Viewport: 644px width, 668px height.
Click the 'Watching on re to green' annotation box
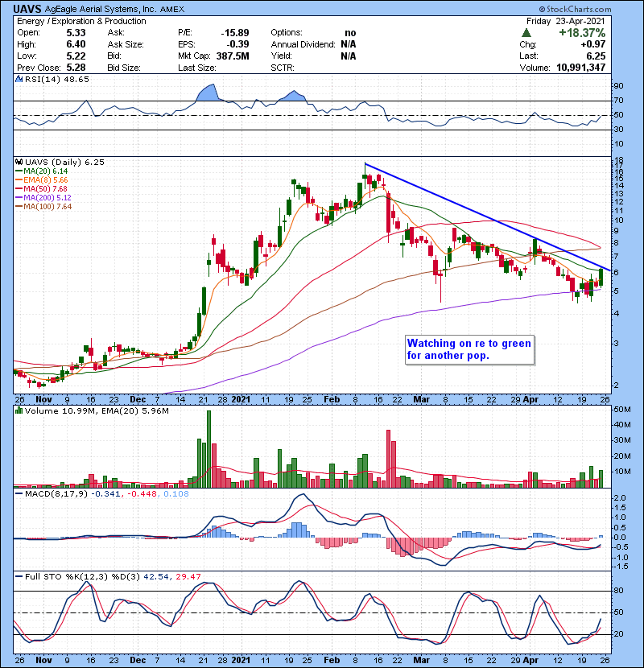tap(469, 350)
